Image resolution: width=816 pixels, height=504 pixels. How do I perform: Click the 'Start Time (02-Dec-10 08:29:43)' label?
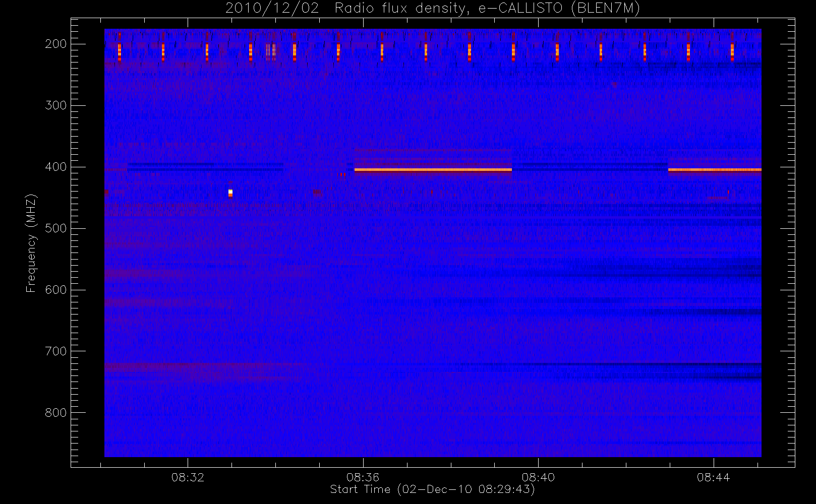coord(432,489)
